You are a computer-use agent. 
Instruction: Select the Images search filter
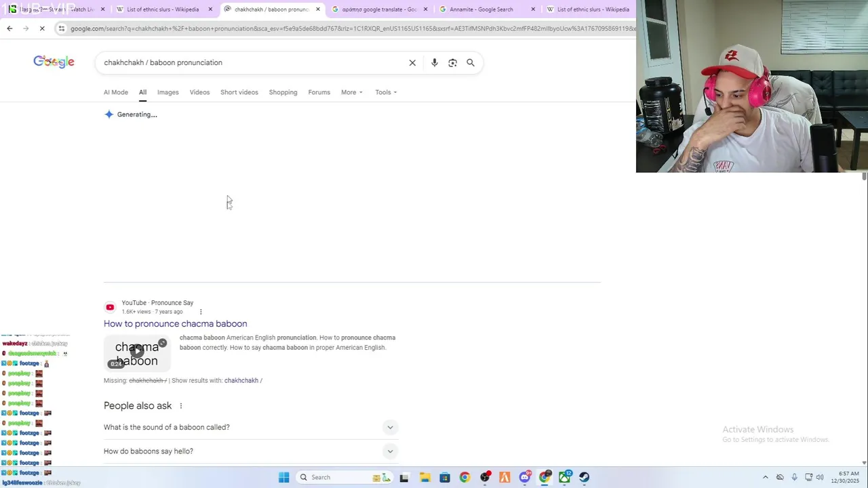[168, 92]
